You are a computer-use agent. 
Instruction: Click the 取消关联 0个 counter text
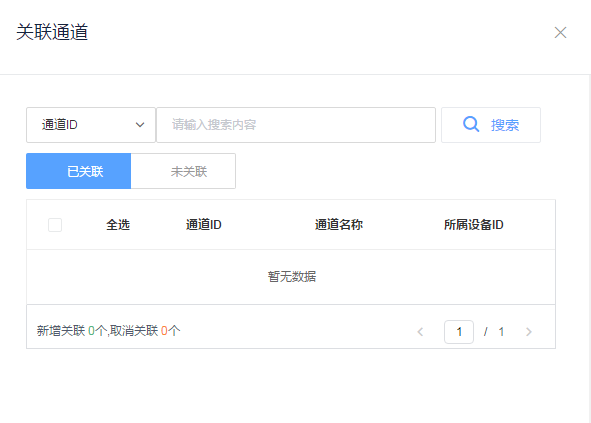coord(145,331)
